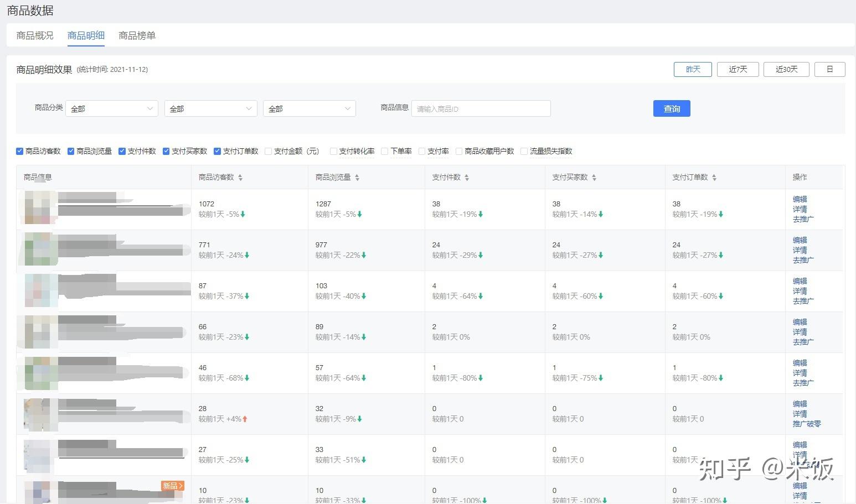
Task: Enable the 下单率 checkbox
Action: (385, 151)
